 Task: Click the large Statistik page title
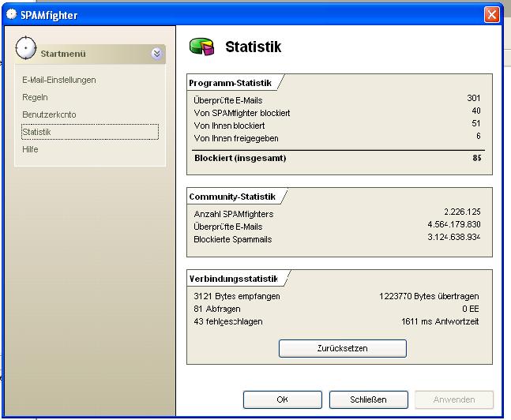coord(254,47)
